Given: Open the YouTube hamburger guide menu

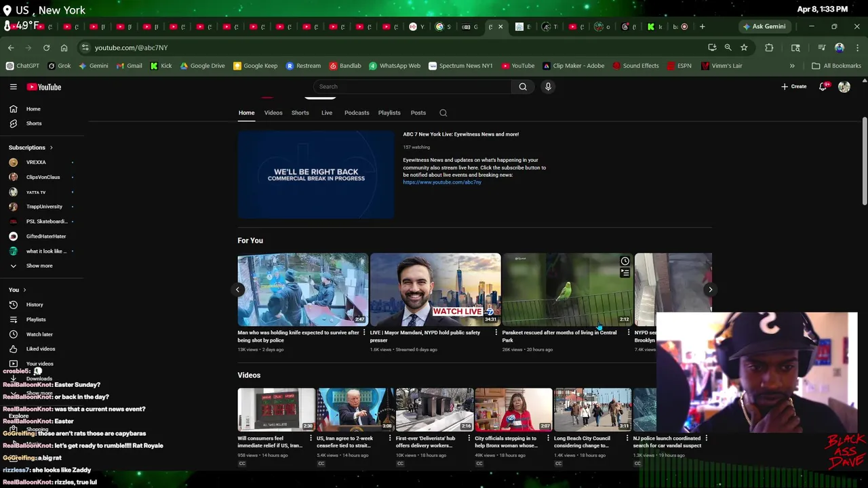Looking at the screenshot, I should point(13,87).
